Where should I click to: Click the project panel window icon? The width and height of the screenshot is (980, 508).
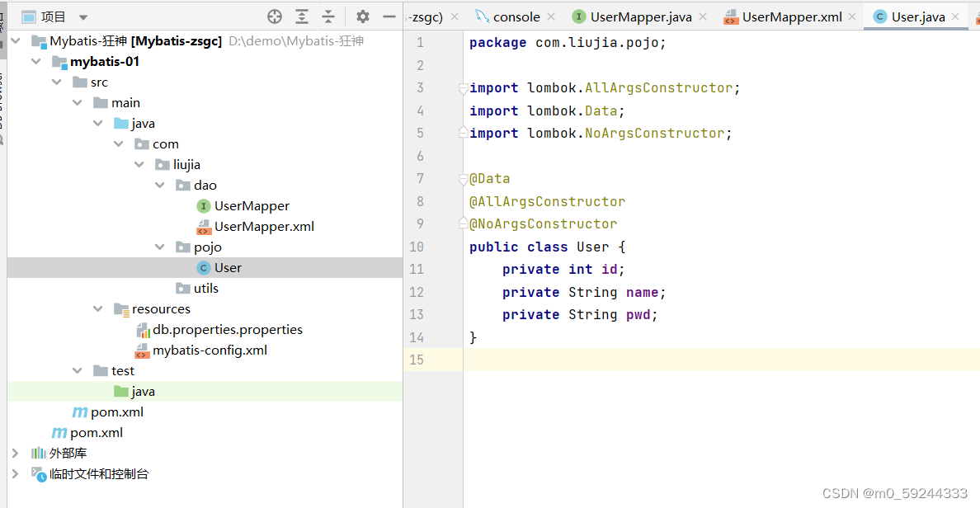29,16
